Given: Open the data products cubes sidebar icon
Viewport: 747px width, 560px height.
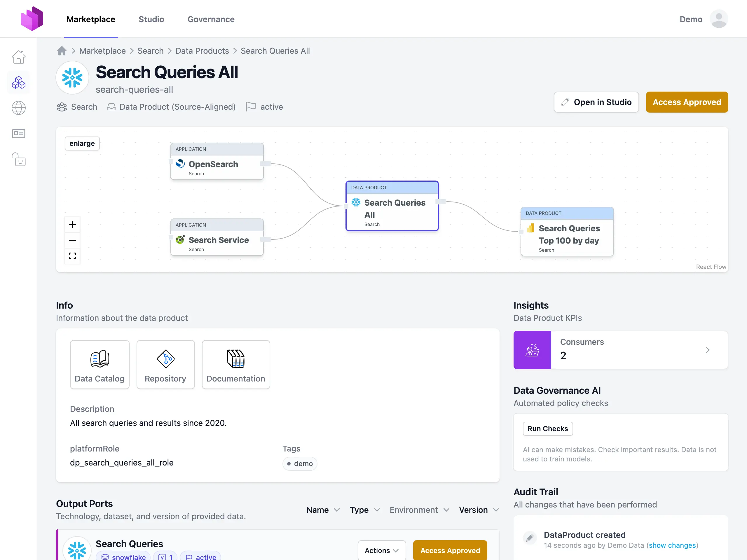Looking at the screenshot, I should point(19,83).
